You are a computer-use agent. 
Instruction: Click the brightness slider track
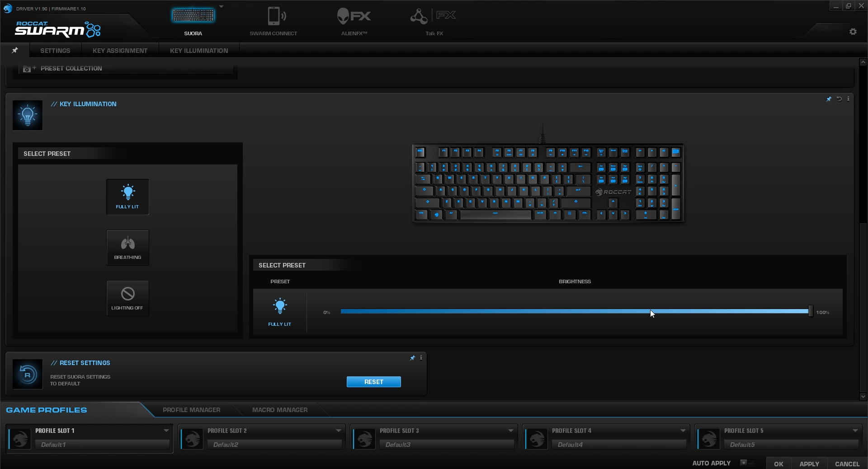tap(575, 311)
